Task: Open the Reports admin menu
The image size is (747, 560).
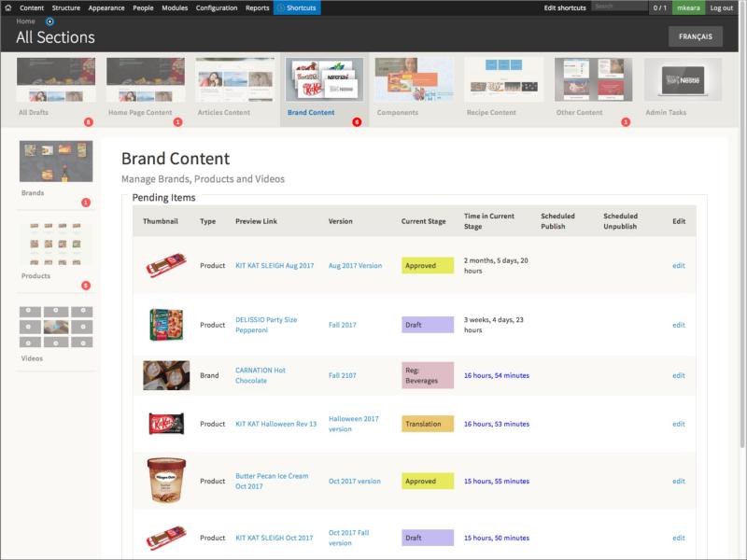Action: tap(258, 7)
